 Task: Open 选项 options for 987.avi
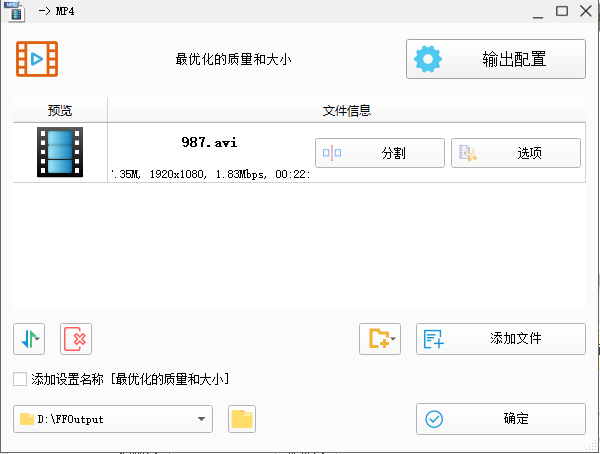pyautogui.click(x=515, y=153)
